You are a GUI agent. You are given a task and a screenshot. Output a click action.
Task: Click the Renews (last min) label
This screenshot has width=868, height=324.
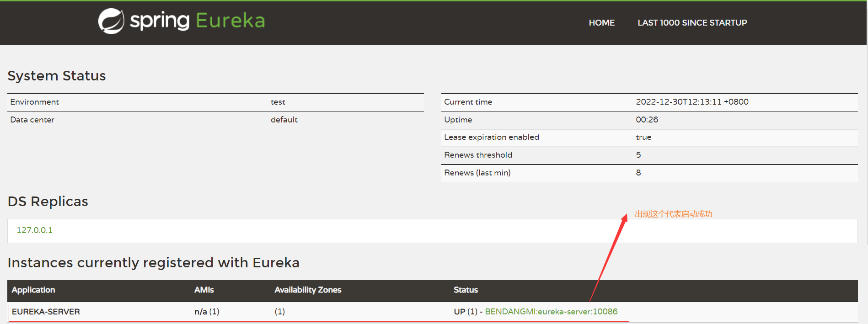(x=477, y=173)
